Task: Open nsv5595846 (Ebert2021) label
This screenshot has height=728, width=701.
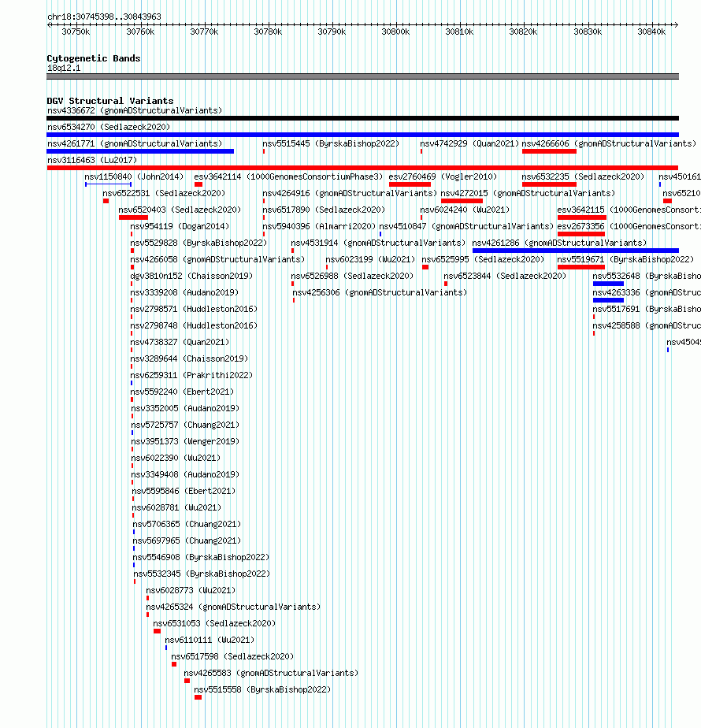Action: pos(184,491)
